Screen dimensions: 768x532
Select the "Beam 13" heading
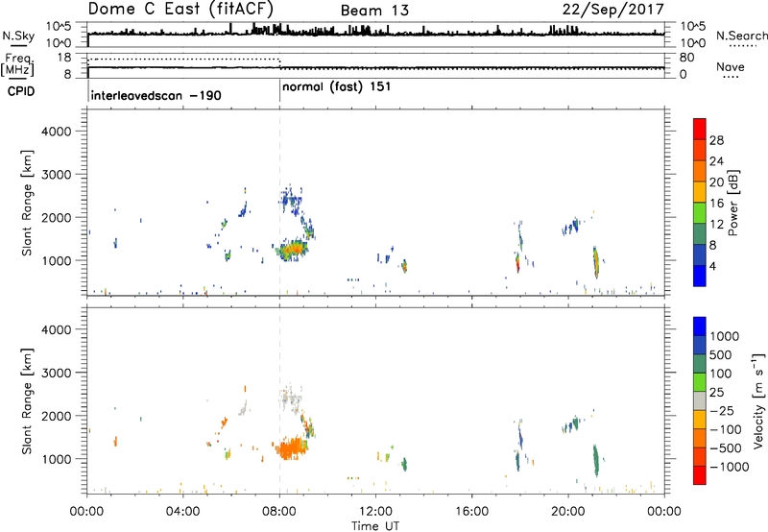coord(374,11)
